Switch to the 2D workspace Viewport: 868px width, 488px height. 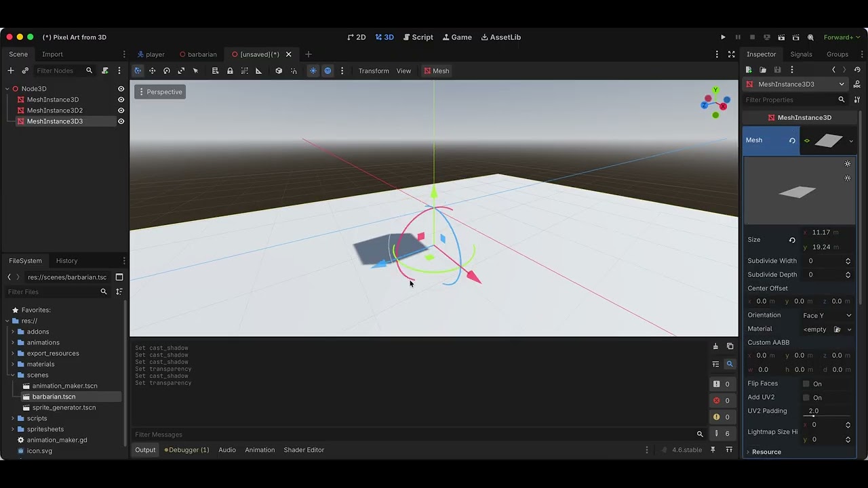tap(356, 37)
